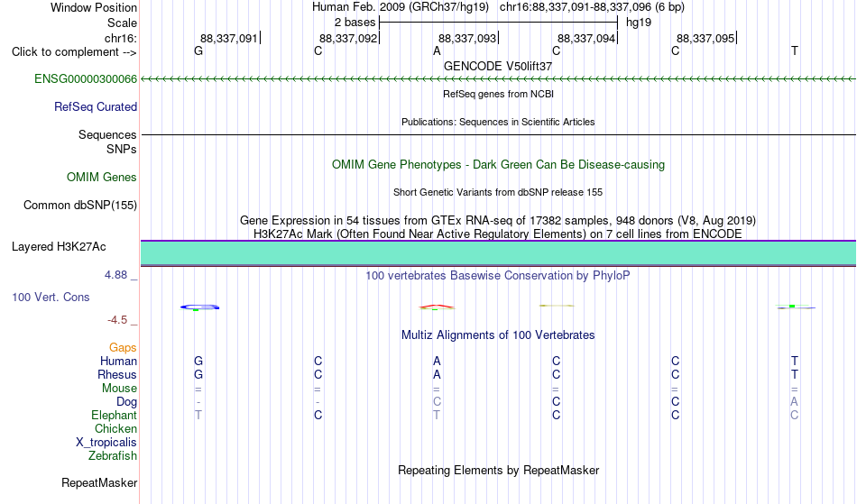The image size is (857, 504).
Task: Click the Scale label
Action: [x=122, y=23]
